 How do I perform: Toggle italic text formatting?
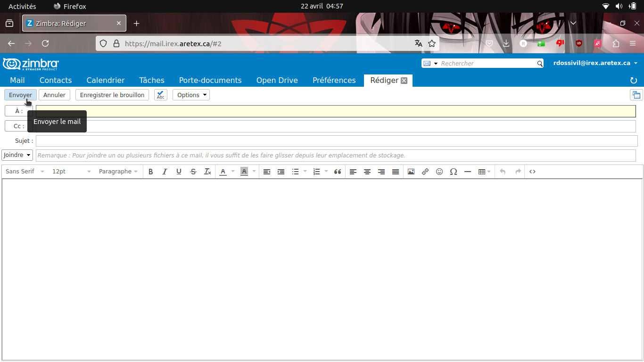pyautogui.click(x=165, y=172)
